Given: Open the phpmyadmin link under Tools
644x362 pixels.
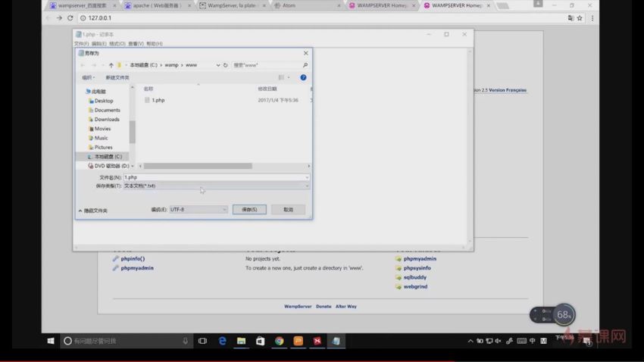Looking at the screenshot, I should point(137,268).
